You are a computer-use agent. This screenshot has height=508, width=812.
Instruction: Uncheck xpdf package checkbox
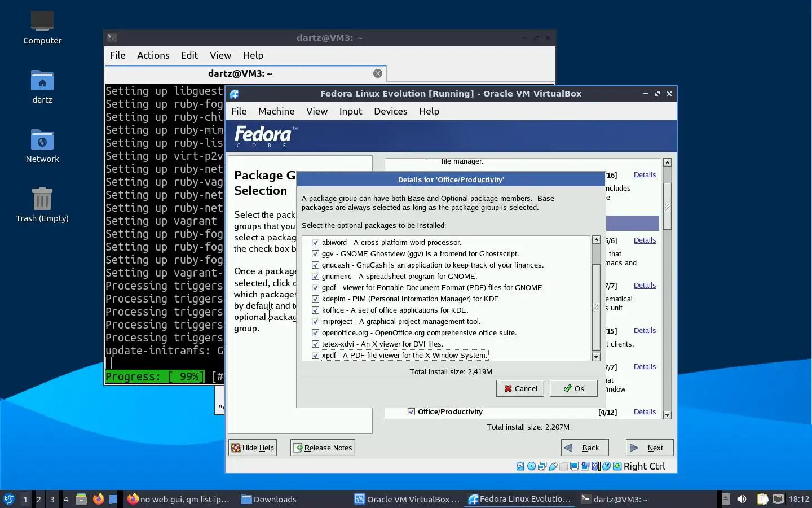click(x=316, y=355)
